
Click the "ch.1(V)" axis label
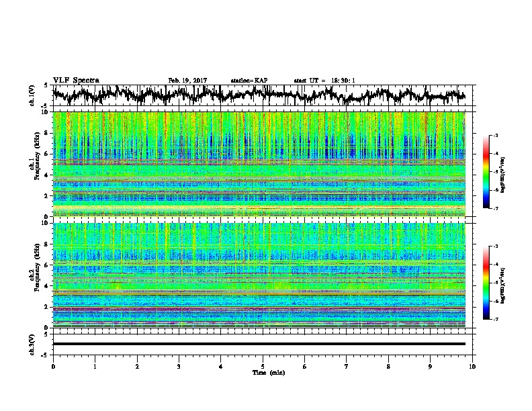tap(32, 95)
